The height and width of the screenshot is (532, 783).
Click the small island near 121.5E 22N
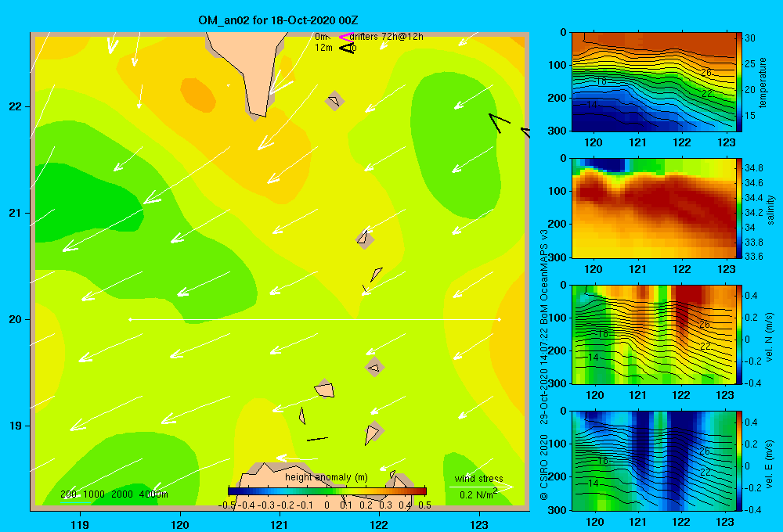tap(334, 101)
